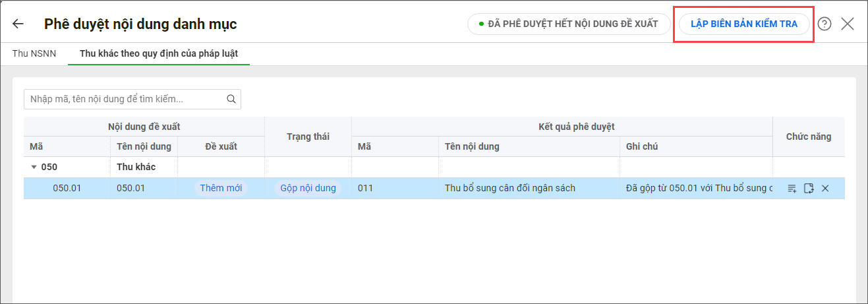Close the approval dialog window

(x=848, y=24)
